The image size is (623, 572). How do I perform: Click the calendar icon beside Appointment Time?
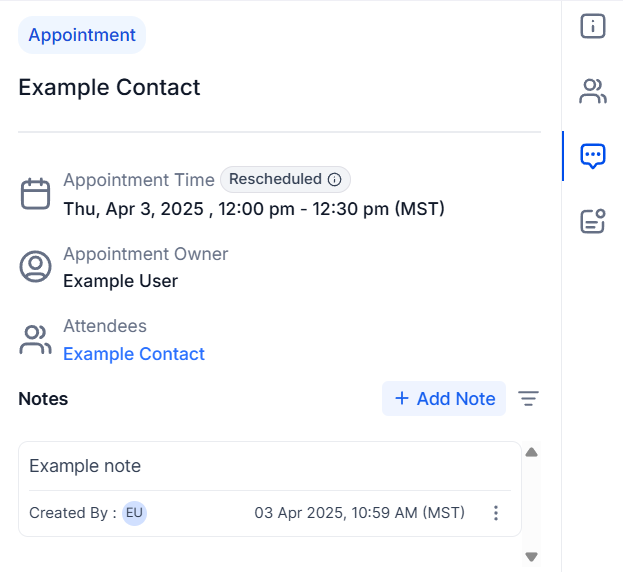click(x=35, y=194)
